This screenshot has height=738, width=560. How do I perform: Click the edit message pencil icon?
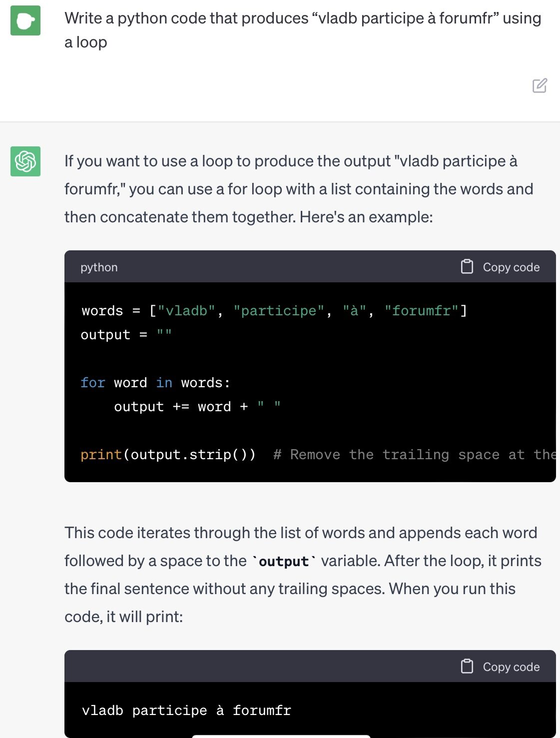point(540,85)
